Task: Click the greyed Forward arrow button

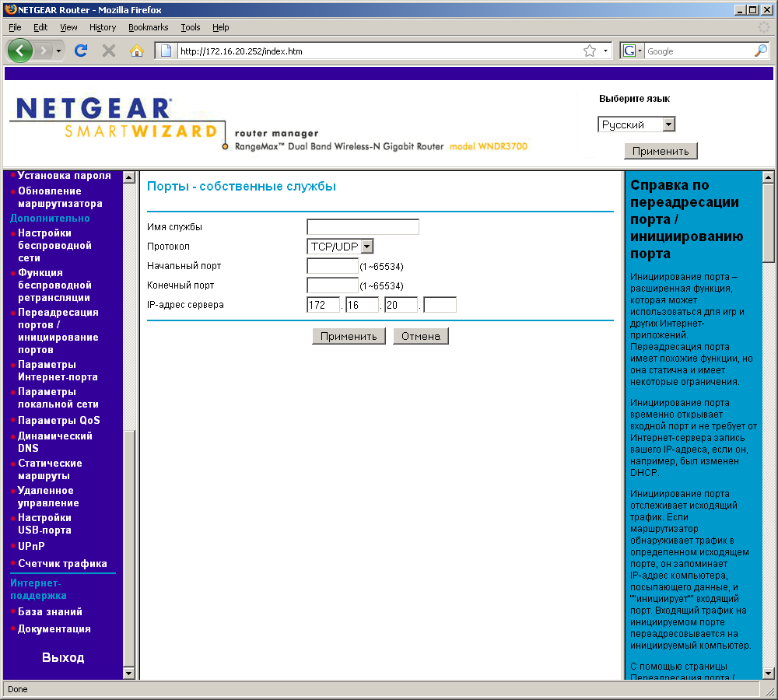Action: [44, 51]
